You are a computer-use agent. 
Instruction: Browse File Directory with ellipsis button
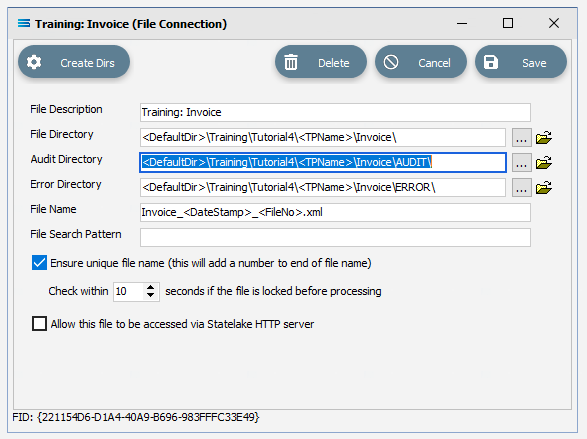pyautogui.click(x=521, y=137)
